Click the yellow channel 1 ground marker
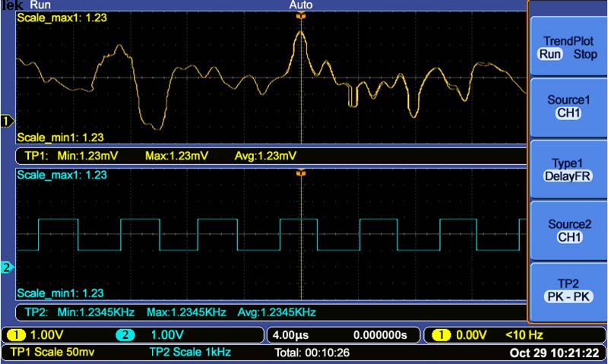This screenshot has width=608, height=364. pos(8,121)
